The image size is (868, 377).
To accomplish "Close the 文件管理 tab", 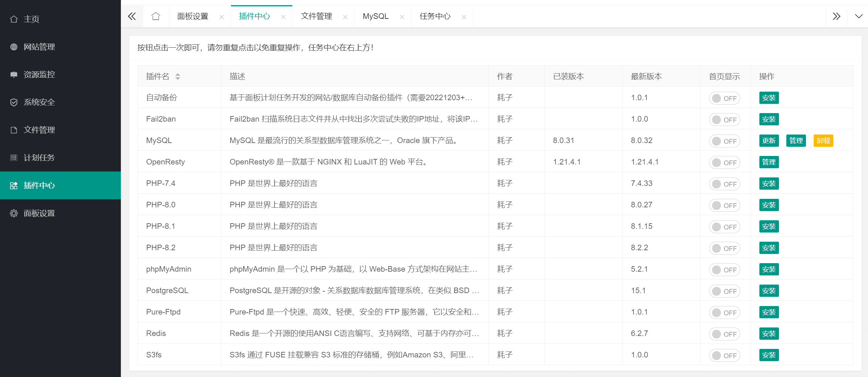I will click(345, 17).
